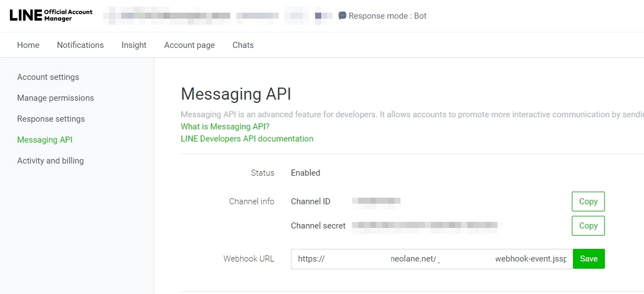Click the 'Channel ID' label
The height and width of the screenshot is (294, 644).
click(x=311, y=202)
